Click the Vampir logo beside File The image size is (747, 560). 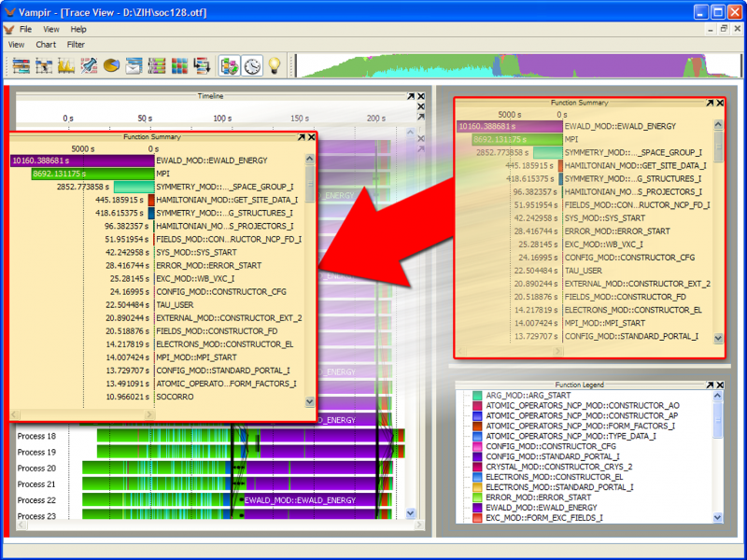9,30
